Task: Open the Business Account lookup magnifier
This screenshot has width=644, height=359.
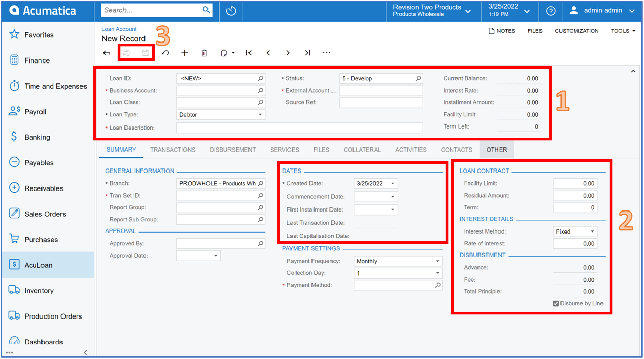Action: pos(260,91)
